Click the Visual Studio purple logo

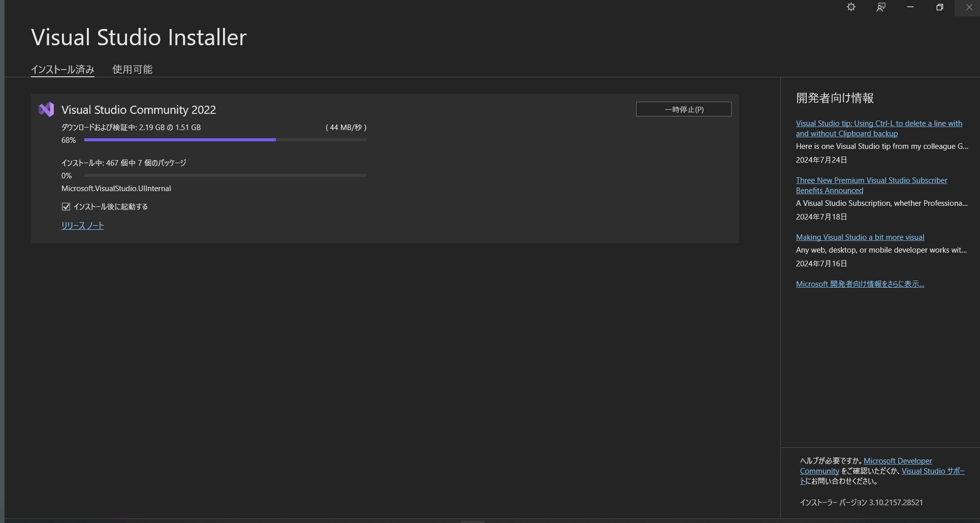click(x=46, y=109)
